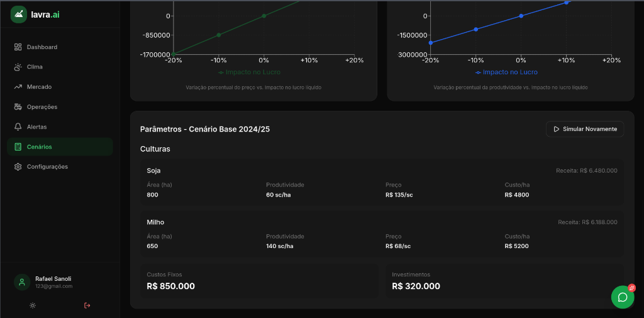The width and height of the screenshot is (644, 318).
Task: Click the blue chart point at 0%
Action: (x=521, y=16)
